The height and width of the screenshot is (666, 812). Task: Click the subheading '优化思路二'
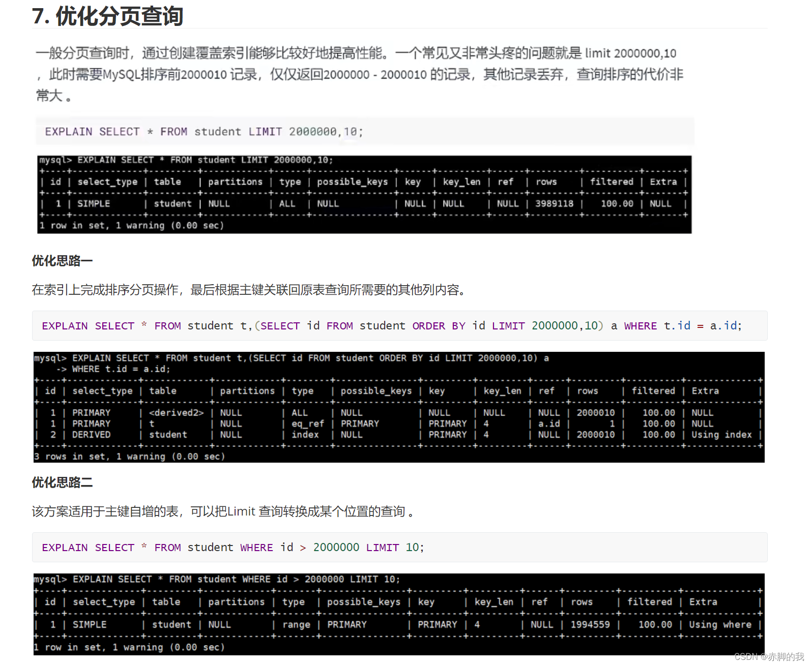[62, 482]
